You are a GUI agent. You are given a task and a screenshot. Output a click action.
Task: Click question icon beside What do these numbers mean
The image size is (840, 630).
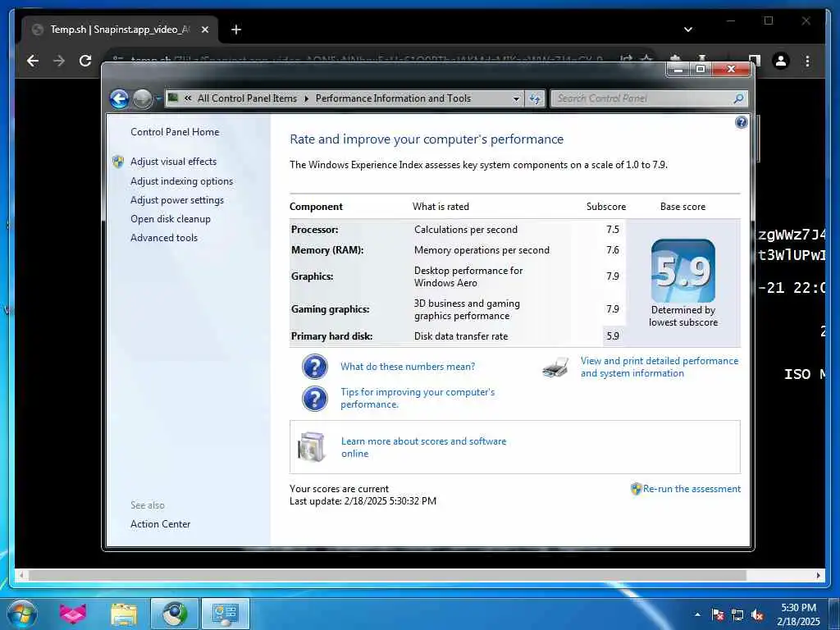click(x=314, y=367)
